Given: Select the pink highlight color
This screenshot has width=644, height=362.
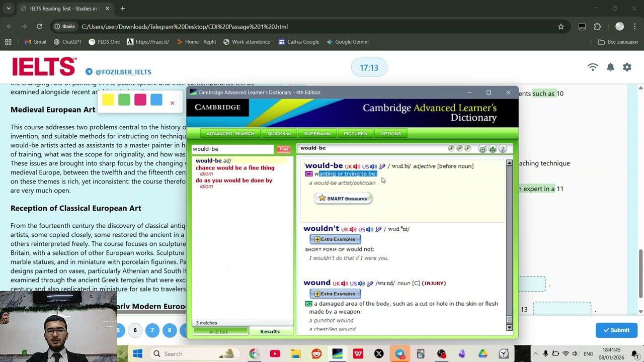Looking at the screenshot, I should [140, 100].
